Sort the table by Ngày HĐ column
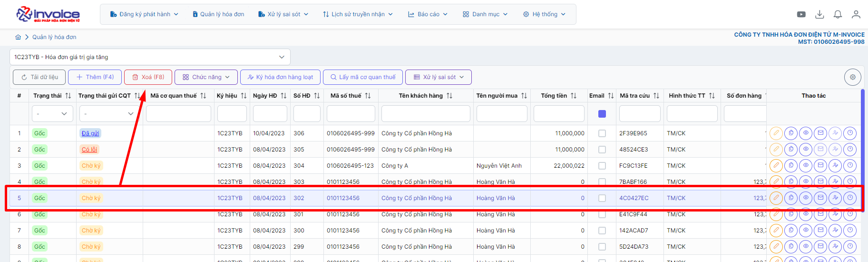This screenshot has height=262, width=868. pos(283,96)
